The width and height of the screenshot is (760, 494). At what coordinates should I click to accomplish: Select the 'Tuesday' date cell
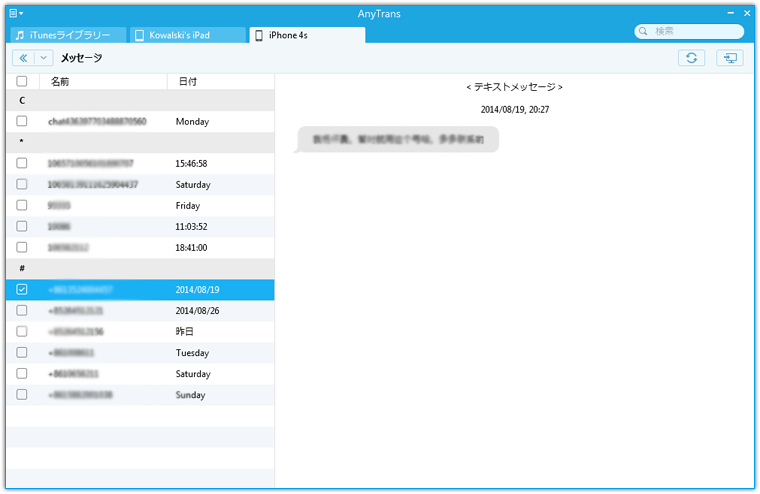click(x=192, y=352)
